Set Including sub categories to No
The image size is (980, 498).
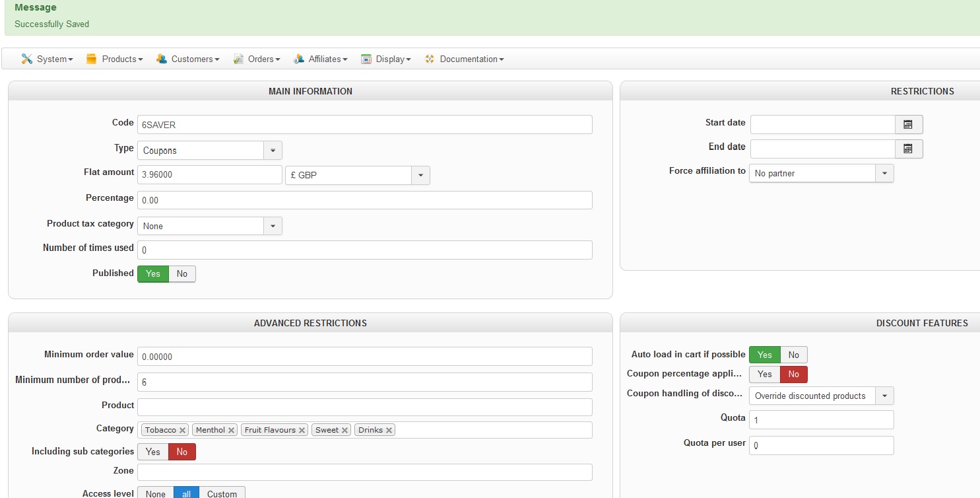click(x=182, y=452)
